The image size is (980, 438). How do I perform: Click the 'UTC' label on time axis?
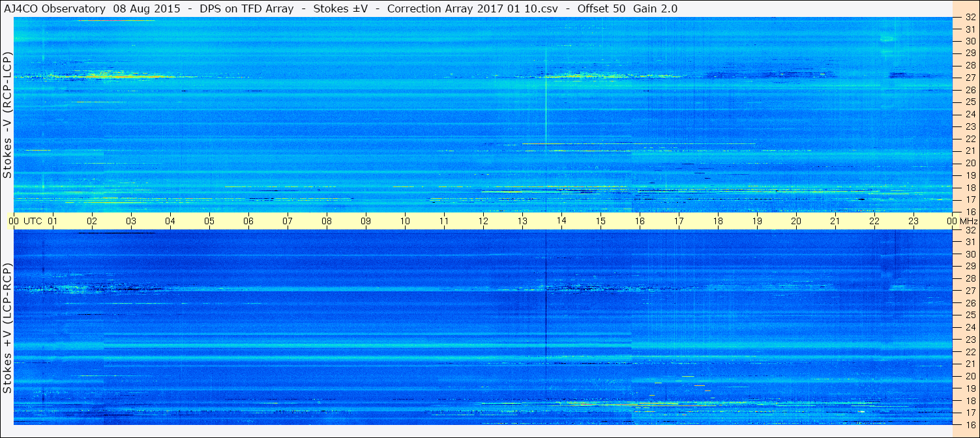(x=33, y=221)
